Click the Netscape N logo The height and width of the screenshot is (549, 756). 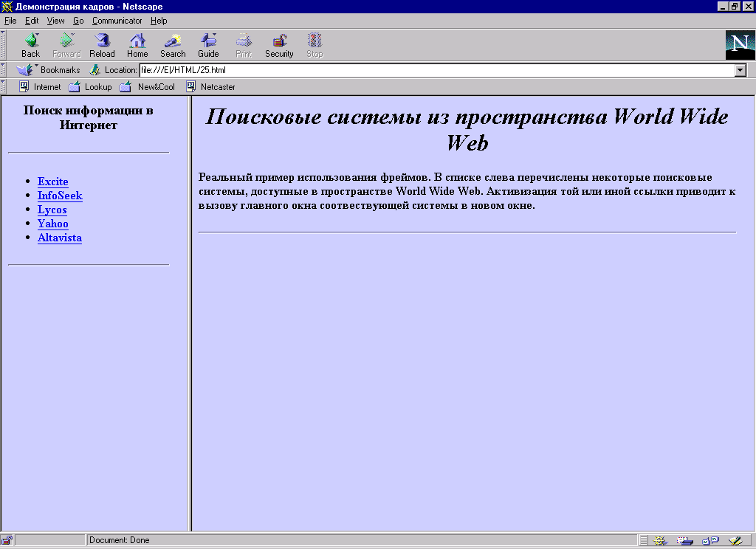[x=740, y=45]
